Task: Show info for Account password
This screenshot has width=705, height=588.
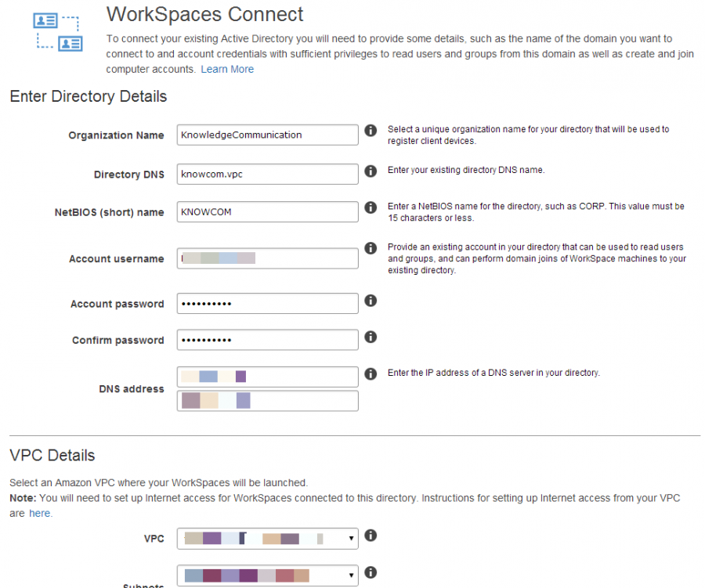Action: (371, 301)
